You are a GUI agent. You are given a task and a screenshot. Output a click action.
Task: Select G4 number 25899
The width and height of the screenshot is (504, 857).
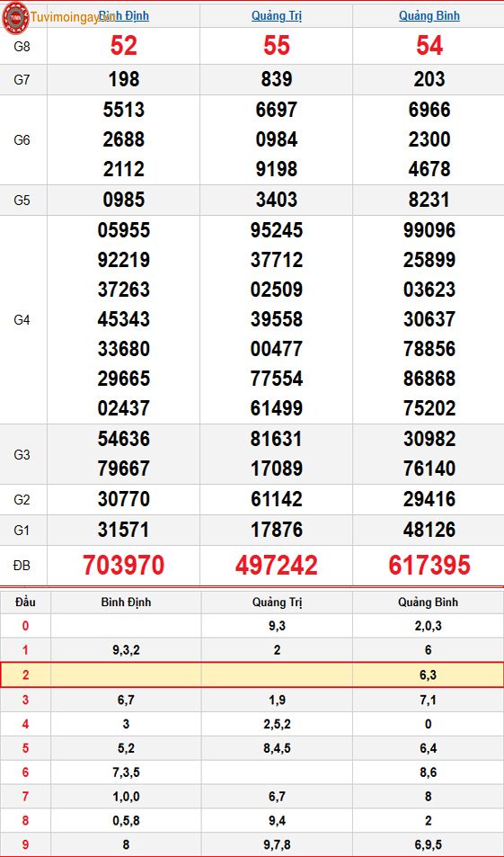click(x=429, y=260)
